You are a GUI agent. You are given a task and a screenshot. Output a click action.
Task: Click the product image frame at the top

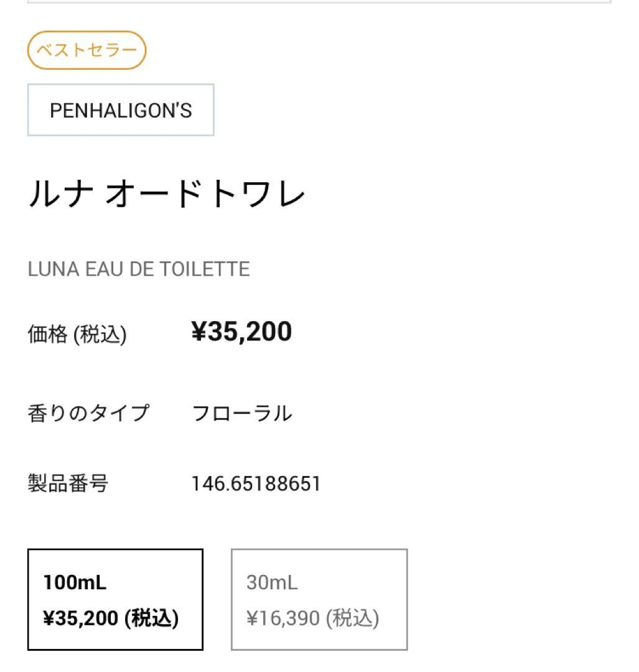[319, 2]
